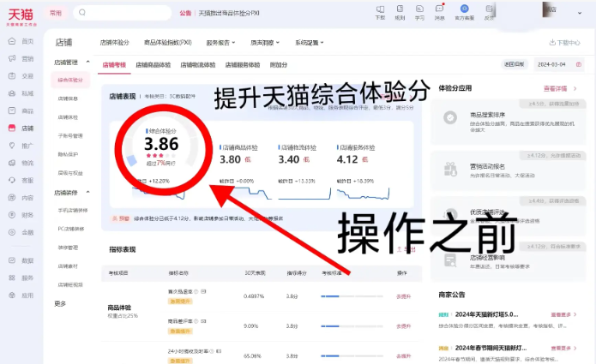
Task: Switch to the 店铺服务体验 tab
Action: point(243,65)
